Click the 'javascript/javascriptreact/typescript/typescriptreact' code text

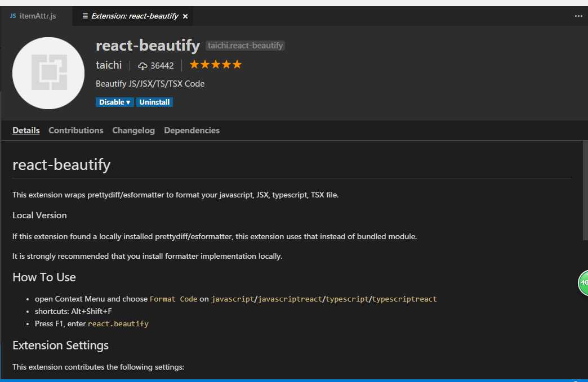click(x=324, y=299)
